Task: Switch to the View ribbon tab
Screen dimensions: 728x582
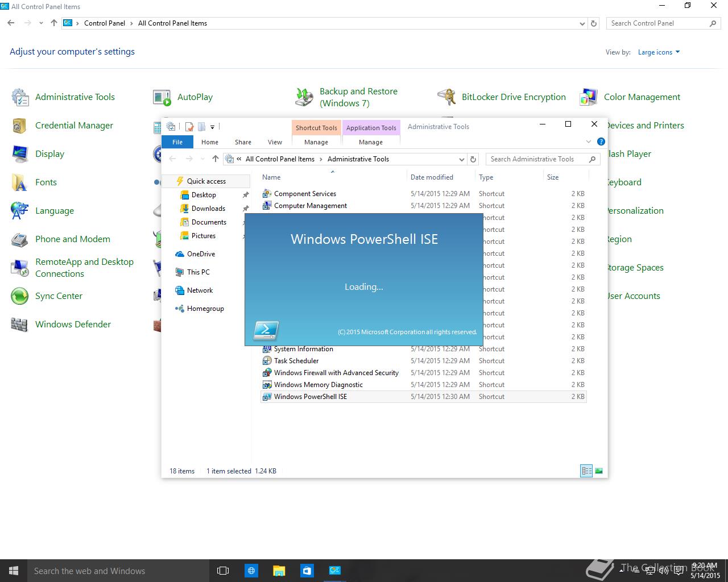Action: [275, 142]
